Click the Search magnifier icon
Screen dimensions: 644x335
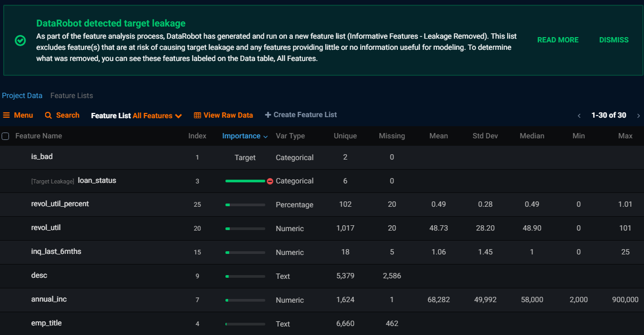pyautogui.click(x=48, y=115)
